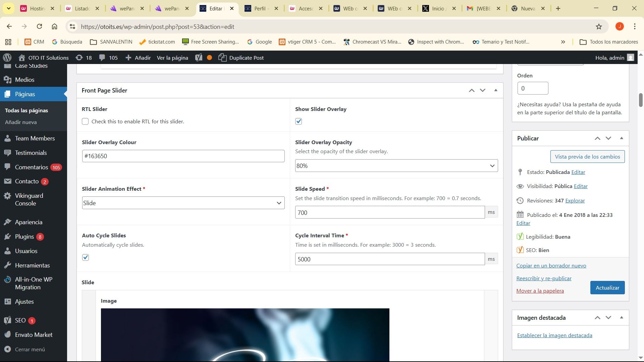Screen dimensions: 644x362
Task: Click Establecer la imagen destacada link
Action: (554, 335)
